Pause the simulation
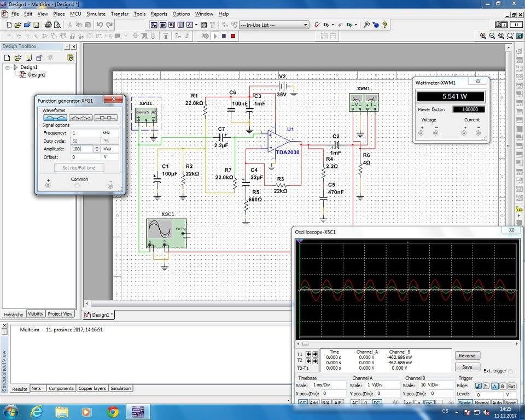 click(x=224, y=36)
